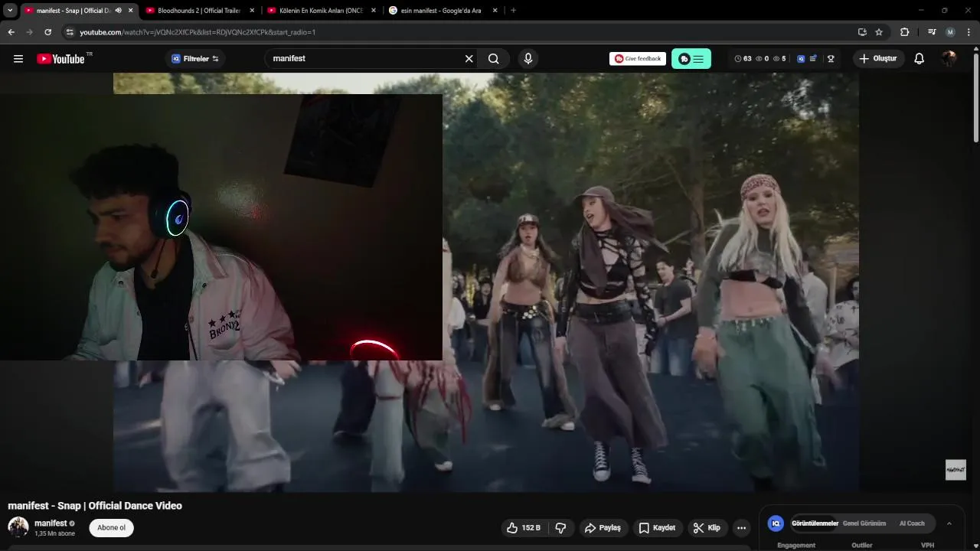Close the Kölenin En Komik Anları tab
Viewport: 980px width, 551px height.
374,11
